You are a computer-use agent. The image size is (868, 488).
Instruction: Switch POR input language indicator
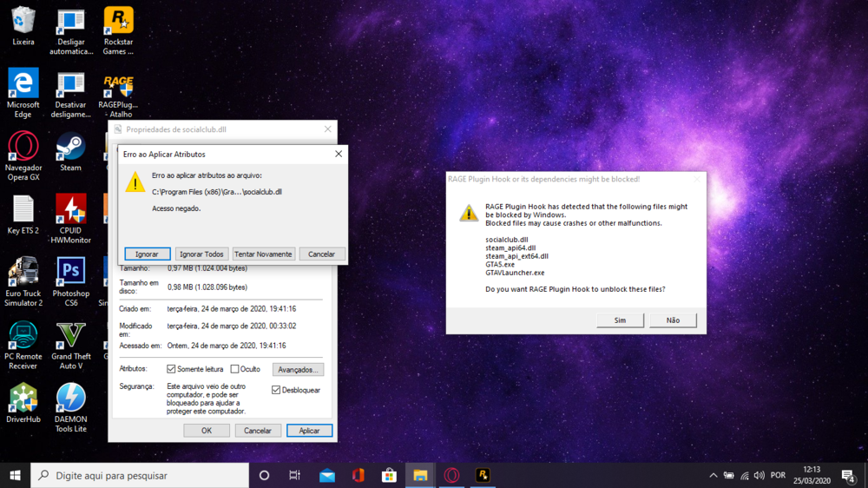tap(778, 475)
